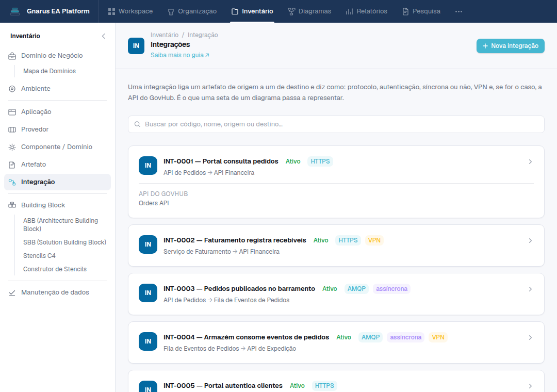Open ABB (Architecture Building Block)
Viewport: 557px width, 392px height.
(61, 225)
